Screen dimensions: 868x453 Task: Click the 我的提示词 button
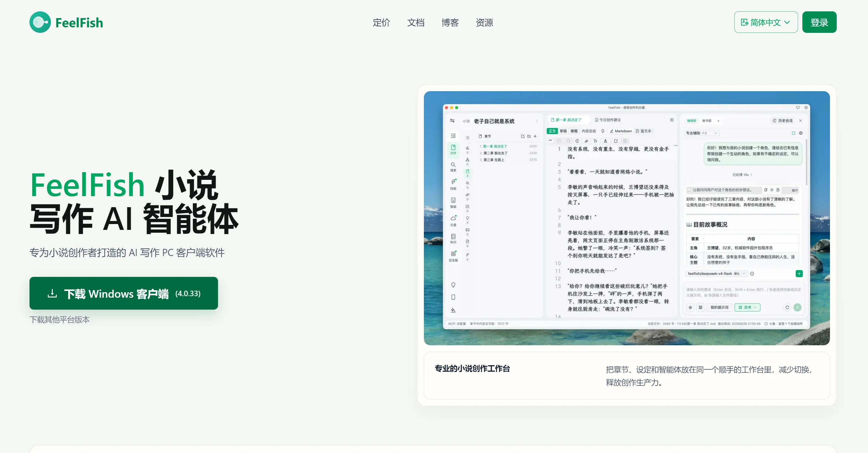pyautogui.click(x=720, y=308)
